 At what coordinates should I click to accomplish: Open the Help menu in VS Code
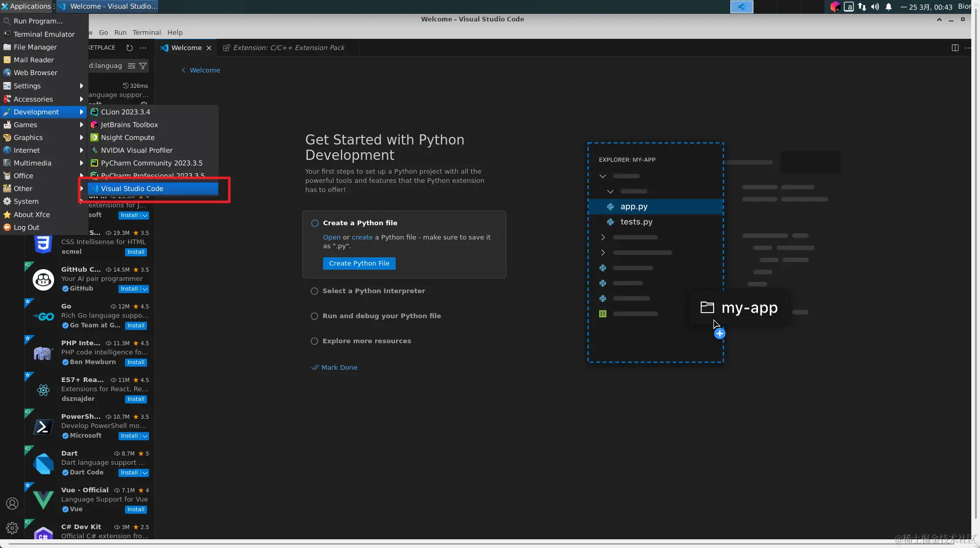175,32
